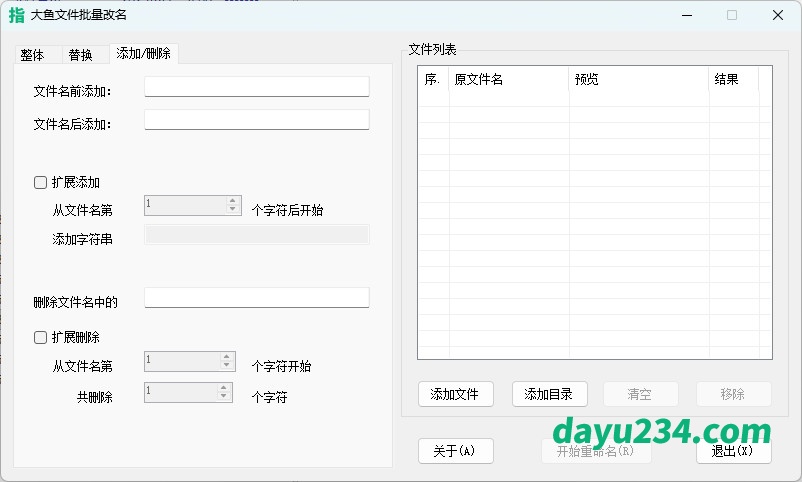The height and width of the screenshot is (482, 802).
Task: Click the 预览 column header
Action: (x=638, y=80)
